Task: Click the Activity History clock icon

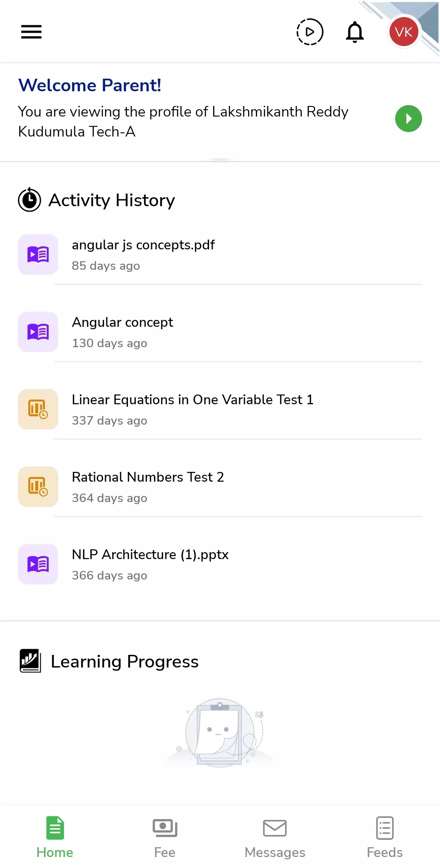Action: click(x=29, y=200)
